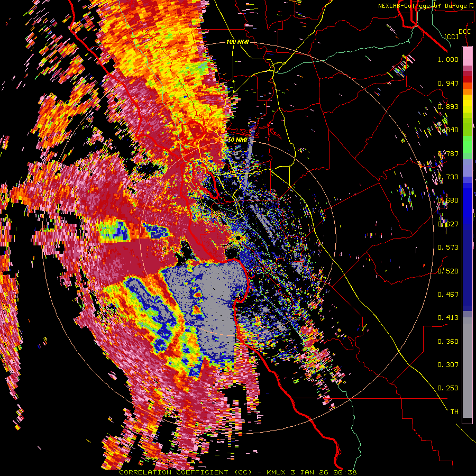Viewport: 476px width, 476px height.
Task: Click the 0.947 scale value
Action: [x=448, y=83]
